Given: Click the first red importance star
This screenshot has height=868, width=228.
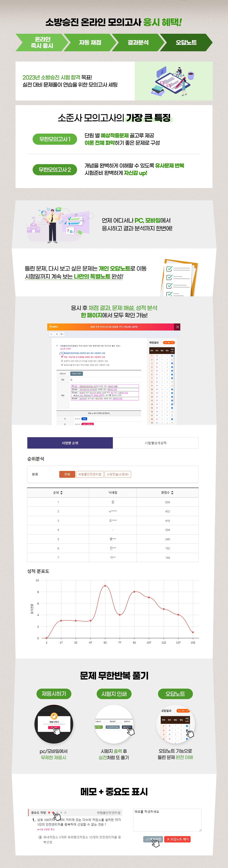Looking at the screenshot, I should point(49,812).
